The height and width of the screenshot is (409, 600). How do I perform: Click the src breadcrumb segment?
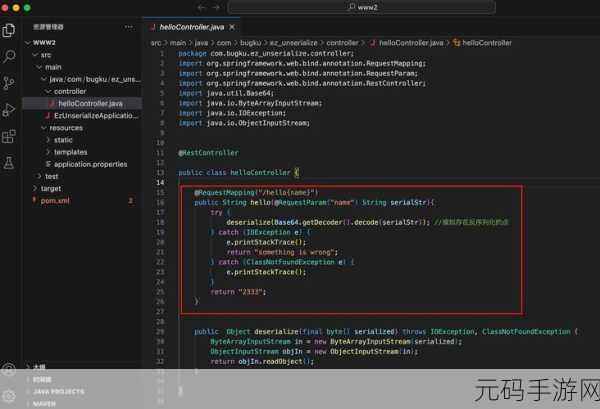(x=156, y=43)
